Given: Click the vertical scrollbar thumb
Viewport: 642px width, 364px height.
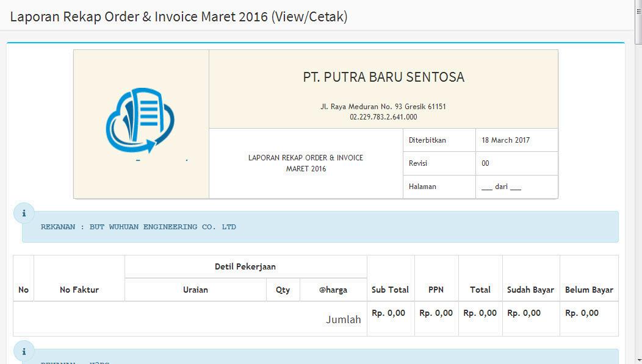Looking at the screenshot, I should pyautogui.click(x=638, y=21).
